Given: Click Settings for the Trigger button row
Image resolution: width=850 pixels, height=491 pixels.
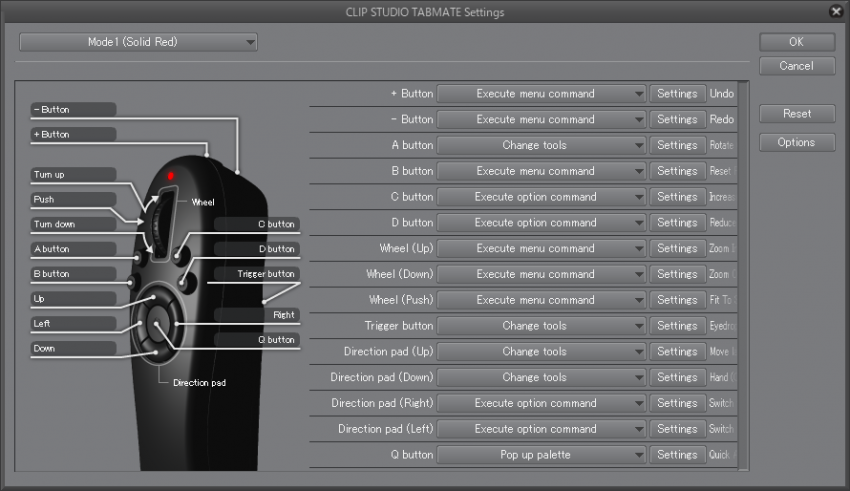Looking at the screenshot, I should (678, 326).
